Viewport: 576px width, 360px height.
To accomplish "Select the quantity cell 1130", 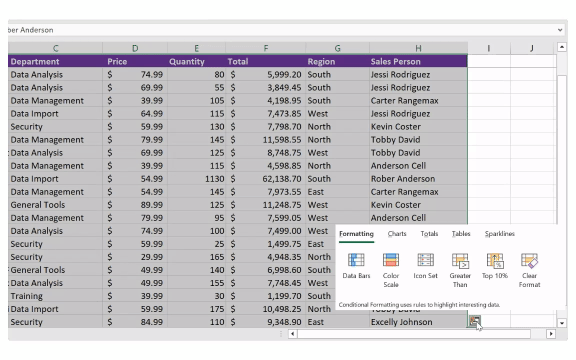I will (x=196, y=179).
